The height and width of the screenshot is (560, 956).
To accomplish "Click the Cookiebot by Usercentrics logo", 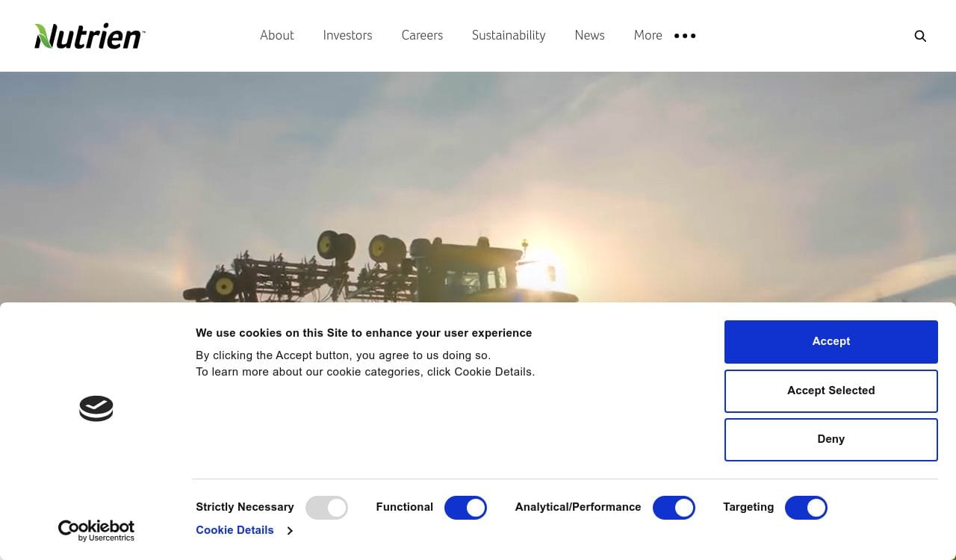I will coord(96,530).
